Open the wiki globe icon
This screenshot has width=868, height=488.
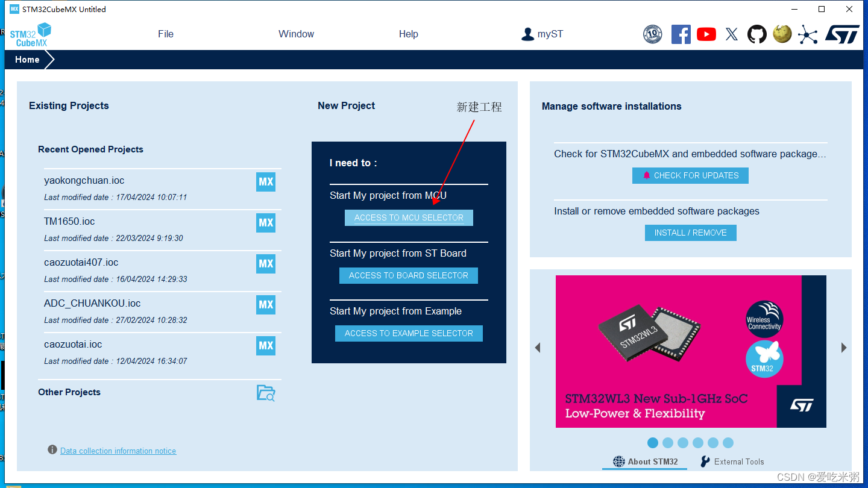(782, 34)
